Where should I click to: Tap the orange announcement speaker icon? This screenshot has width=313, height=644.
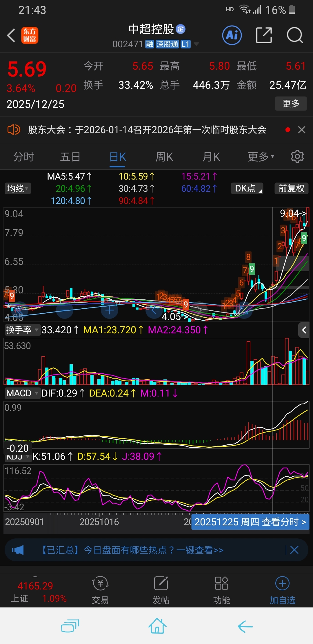point(14,130)
